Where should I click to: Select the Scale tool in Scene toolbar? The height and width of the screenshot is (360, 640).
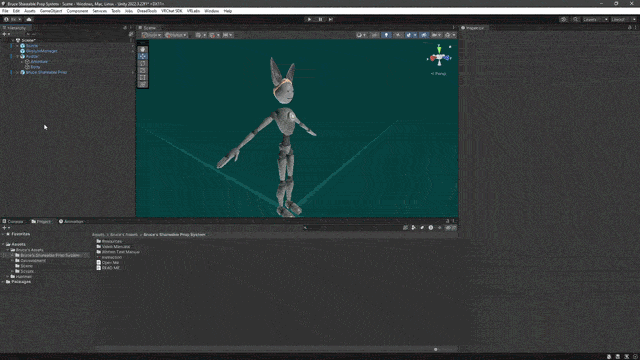[142, 70]
